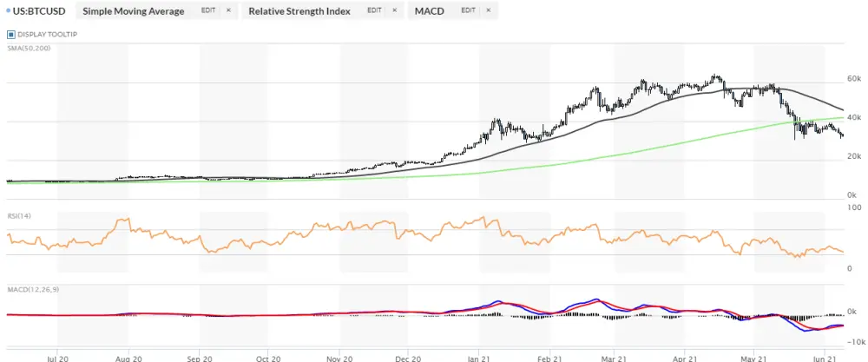Image resolution: width=868 pixels, height=362 pixels.
Task: Click the RSI 100 axis label
Action: (854, 207)
